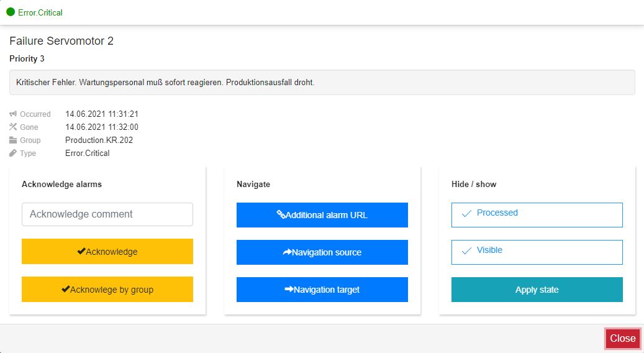Close the alarm details dialog
The height and width of the screenshot is (353, 644).
pos(623,338)
